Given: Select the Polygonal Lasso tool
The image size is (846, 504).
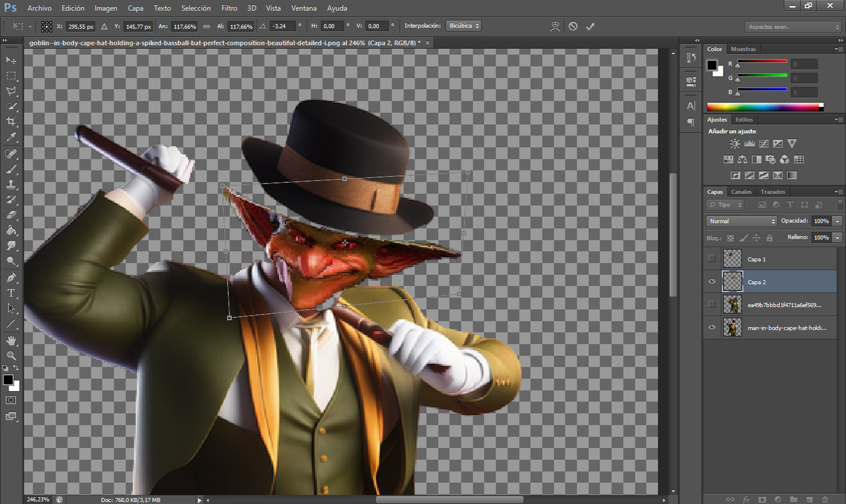Looking at the screenshot, I should point(11,91).
